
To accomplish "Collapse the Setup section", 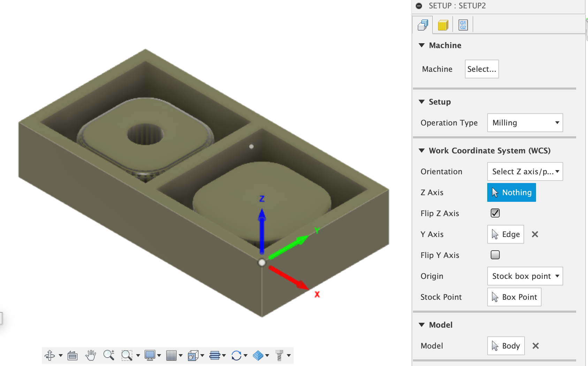I will pos(422,102).
